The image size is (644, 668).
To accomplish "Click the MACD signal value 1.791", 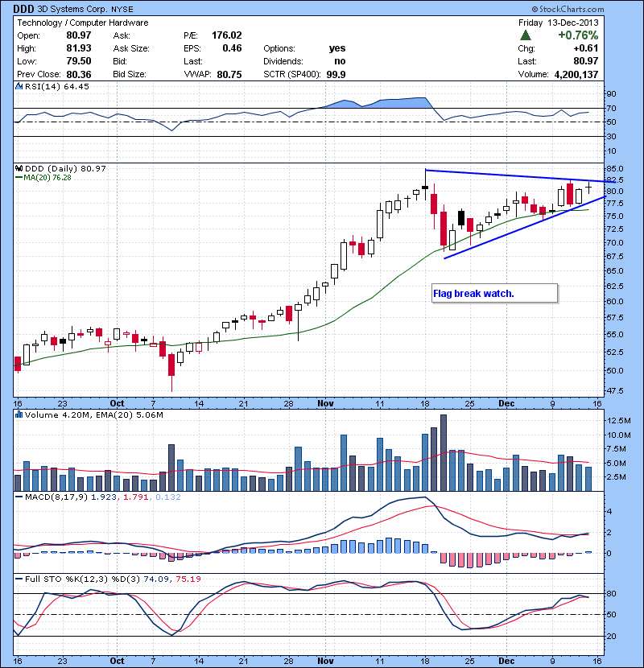I will (x=136, y=497).
